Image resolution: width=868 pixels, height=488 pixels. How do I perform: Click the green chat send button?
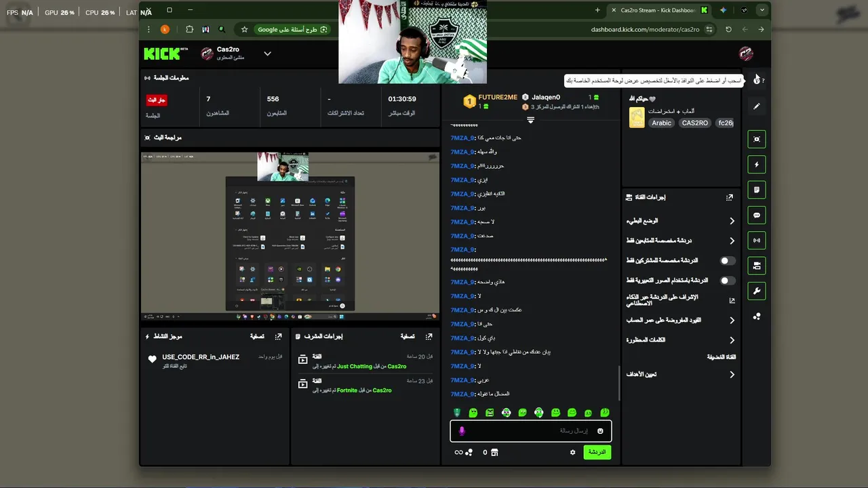[x=597, y=452]
